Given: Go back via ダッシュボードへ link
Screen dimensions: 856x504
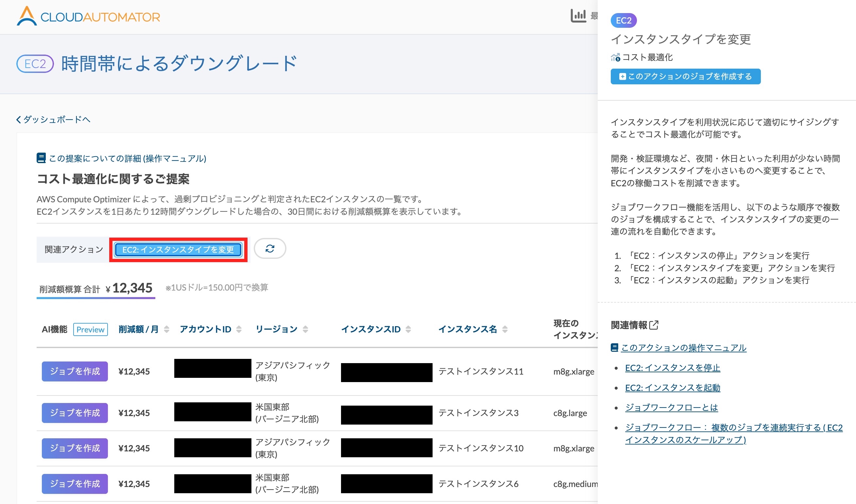Looking at the screenshot, I should (x=53, y=120).
